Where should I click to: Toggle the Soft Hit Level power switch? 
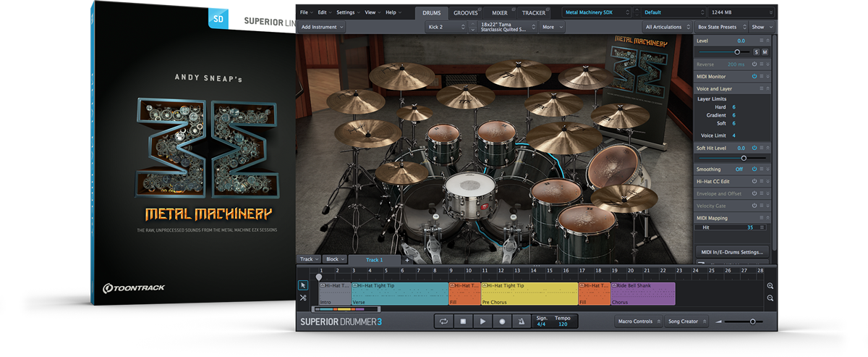pyautogui.click(x=754, y=148)
